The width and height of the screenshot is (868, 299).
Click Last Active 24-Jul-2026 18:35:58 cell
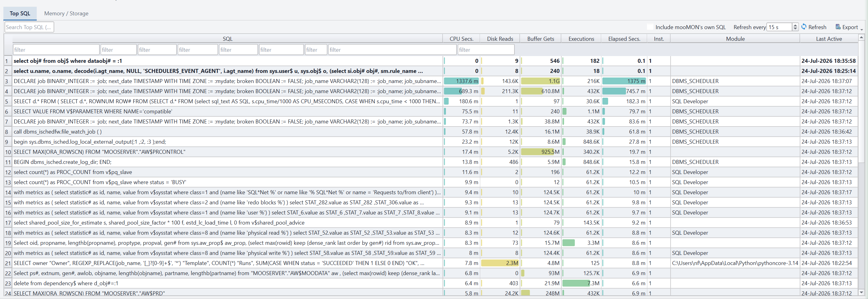[829, 61]
